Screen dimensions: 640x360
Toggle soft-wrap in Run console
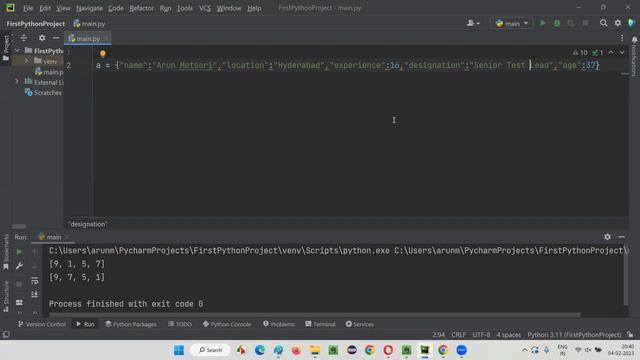pyautogui.click(x=34, y=281)
